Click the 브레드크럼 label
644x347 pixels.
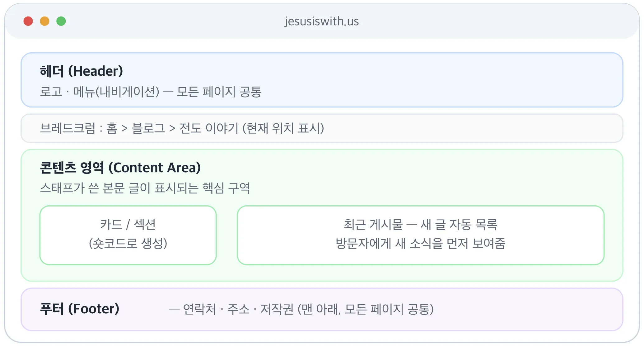[68, 128]
